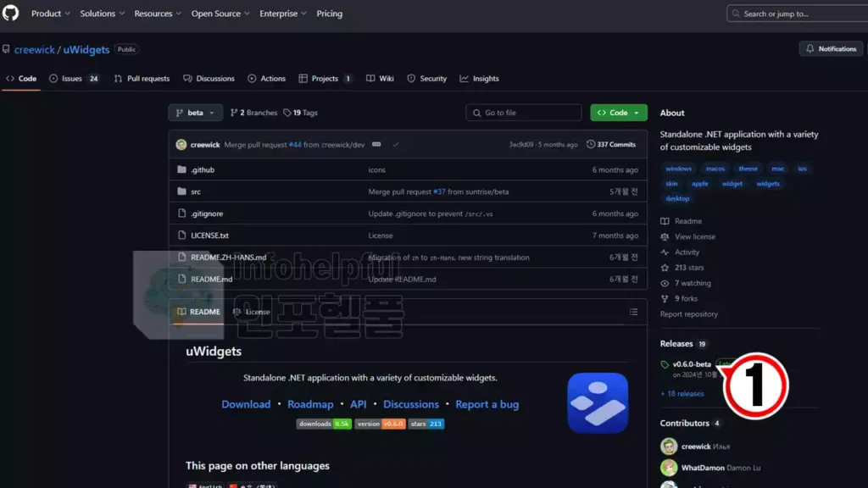Screen dimensions: 868x488
Task: Go to creewick owner profile
Action: coord(34,49)
